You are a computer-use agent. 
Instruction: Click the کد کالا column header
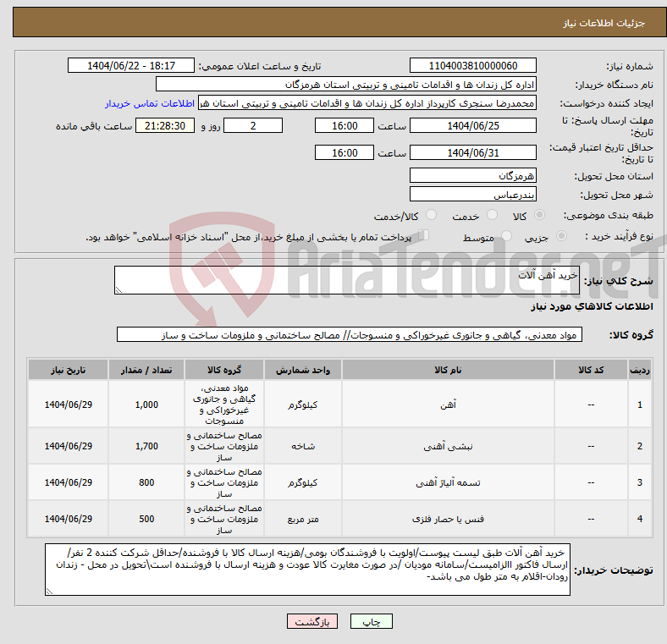click(591, 370)
